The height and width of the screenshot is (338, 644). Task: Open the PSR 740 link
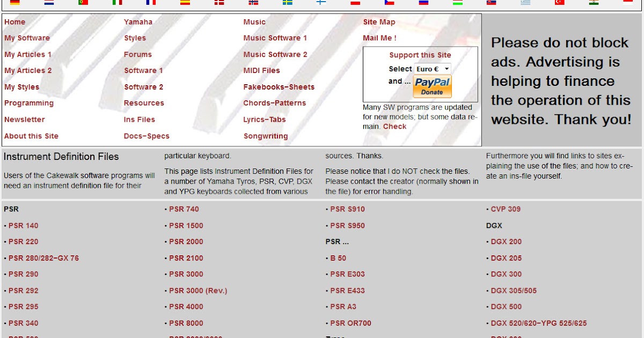click(184, 209)
